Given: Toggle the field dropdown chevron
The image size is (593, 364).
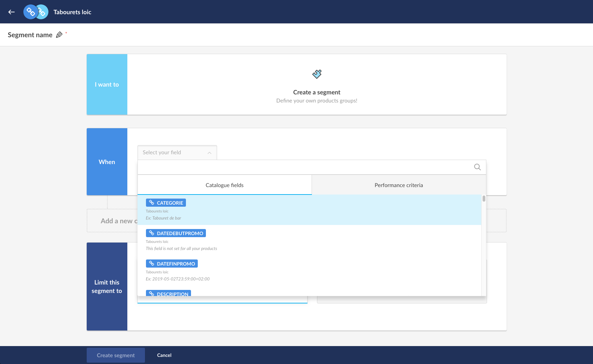Looking at the screenshot, I should (x=210, y=153).
